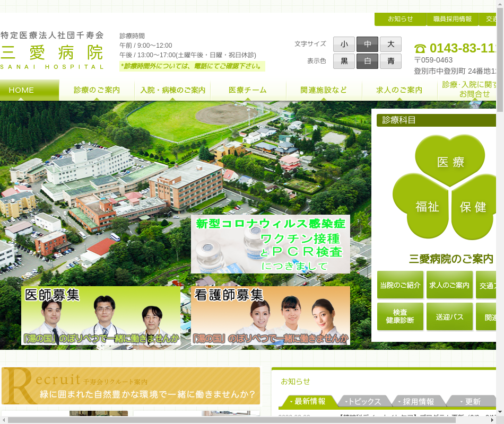Switch to the 採用情報 news tab
Image resolution: width=504 pixels, height=424 pixels.
tap(419, 402)
